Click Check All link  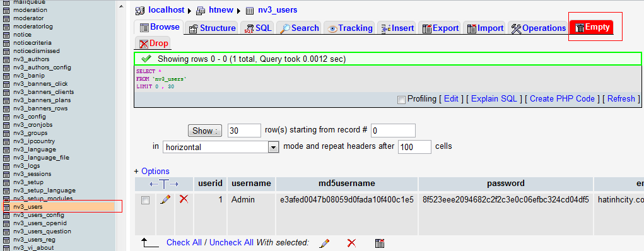pos(184,242)
